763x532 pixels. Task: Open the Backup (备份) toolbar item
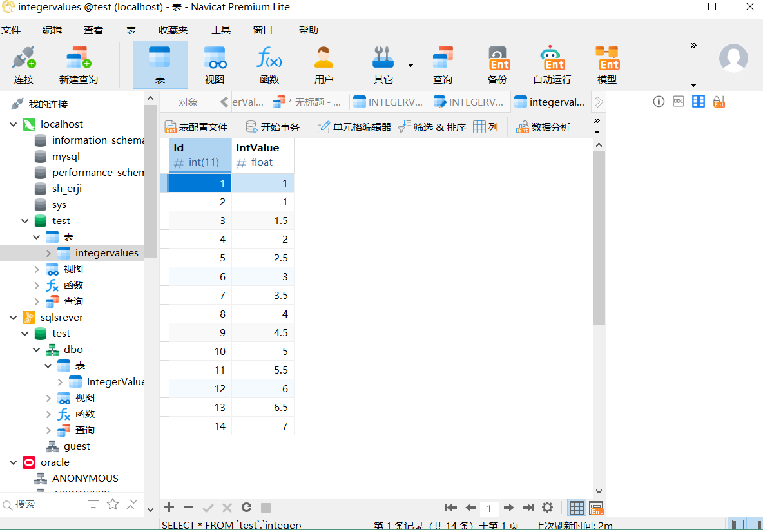pos(497,65)
